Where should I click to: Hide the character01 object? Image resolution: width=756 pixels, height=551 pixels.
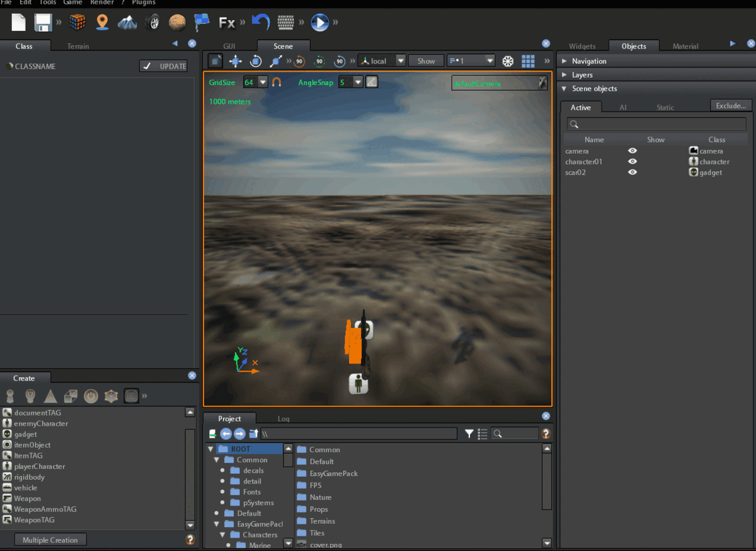633,162
